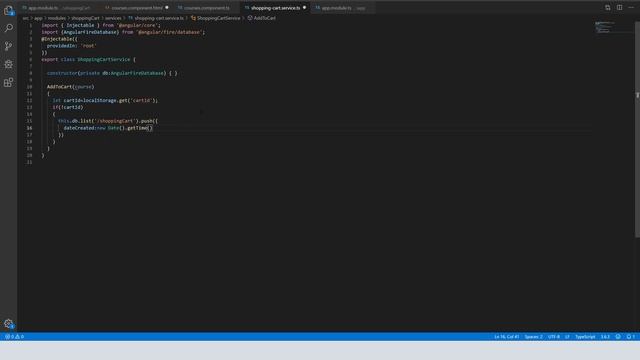
Task: Click the 'shoppingCart' breadcrumb segment
Action: coord(86,18)
